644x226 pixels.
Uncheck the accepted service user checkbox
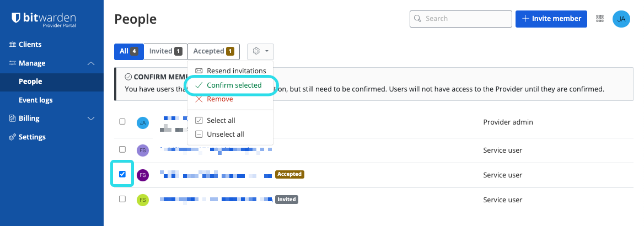click(x=122, y=174)
